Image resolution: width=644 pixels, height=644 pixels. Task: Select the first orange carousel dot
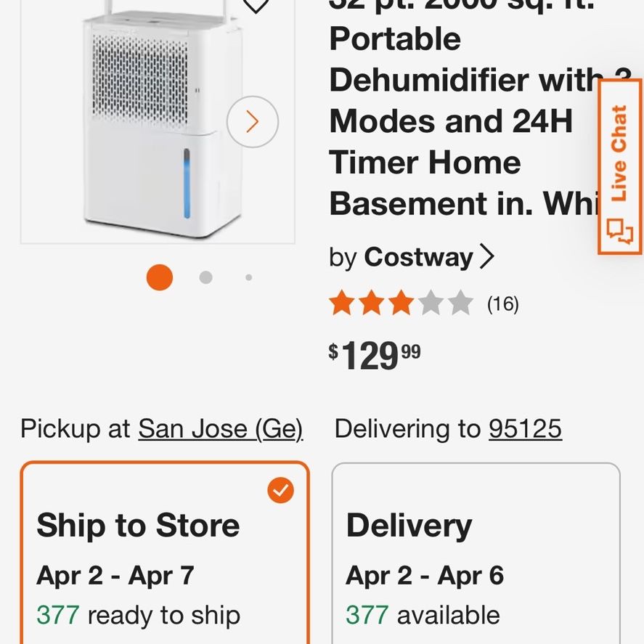tap(159, 277)
